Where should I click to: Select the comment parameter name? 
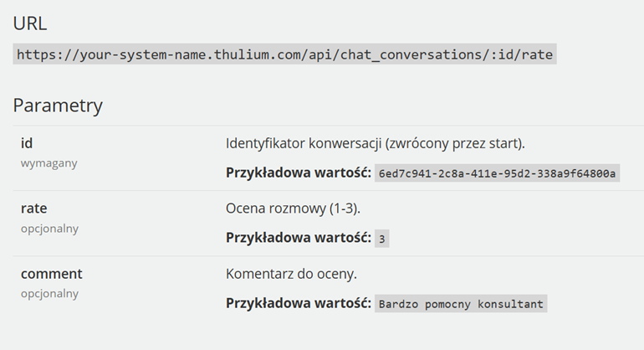[x=52, y=274]
